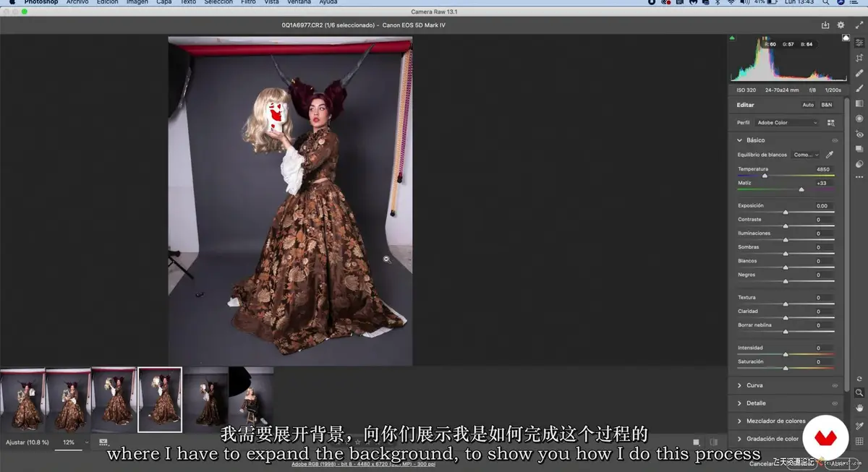Select the sixth filmstrip thumbnail with seated blonde model
Viewport: 868px width, 472px height.
251,400
